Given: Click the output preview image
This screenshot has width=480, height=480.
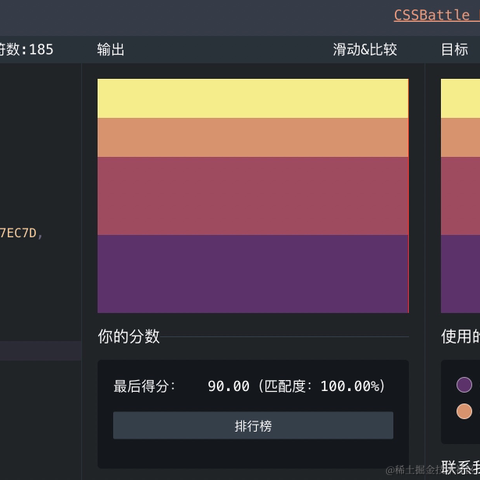Looking at the screenshot, I should [253, 196].
